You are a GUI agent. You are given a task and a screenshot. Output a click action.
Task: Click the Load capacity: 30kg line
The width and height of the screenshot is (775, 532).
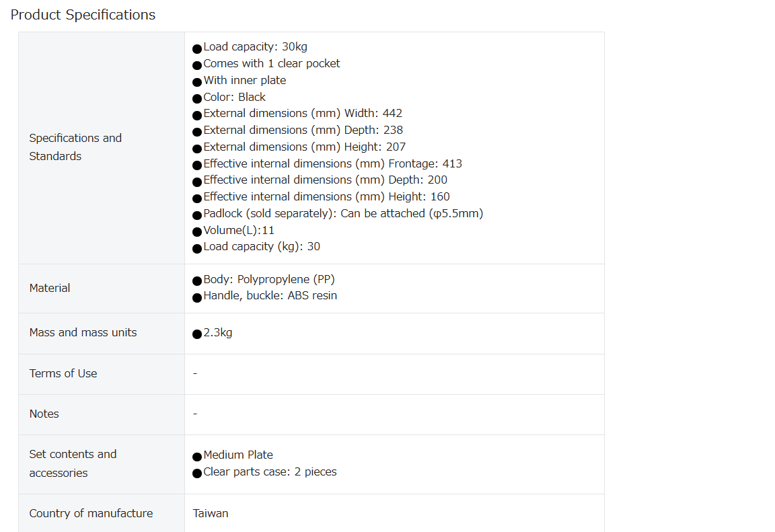tap(255, 47)
